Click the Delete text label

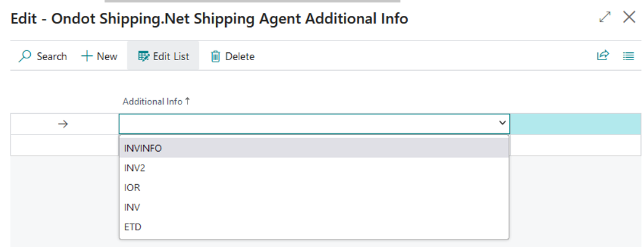point(240,57)
